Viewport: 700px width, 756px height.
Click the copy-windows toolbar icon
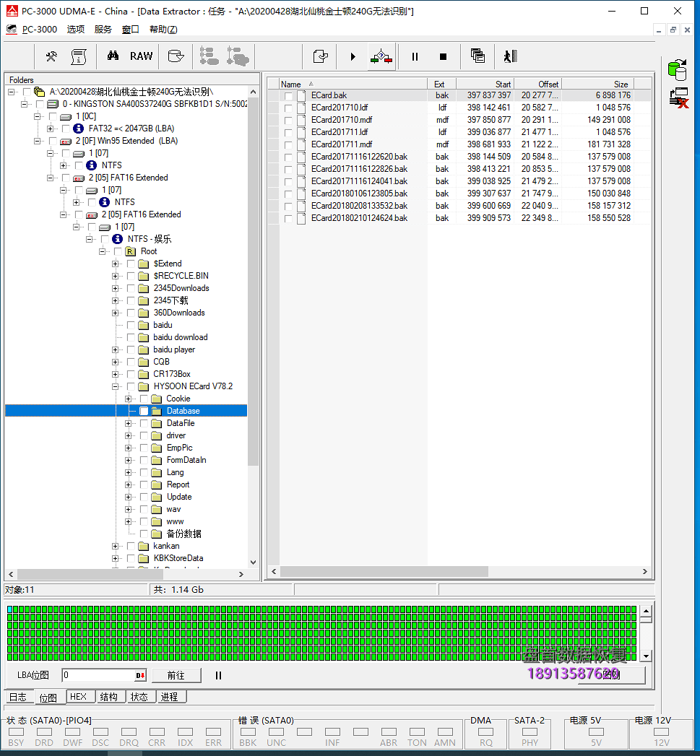(478, 56)
